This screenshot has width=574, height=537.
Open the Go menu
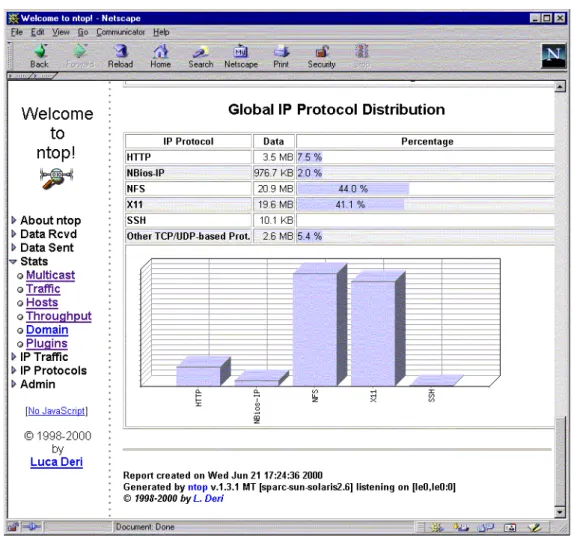point(83,32)
